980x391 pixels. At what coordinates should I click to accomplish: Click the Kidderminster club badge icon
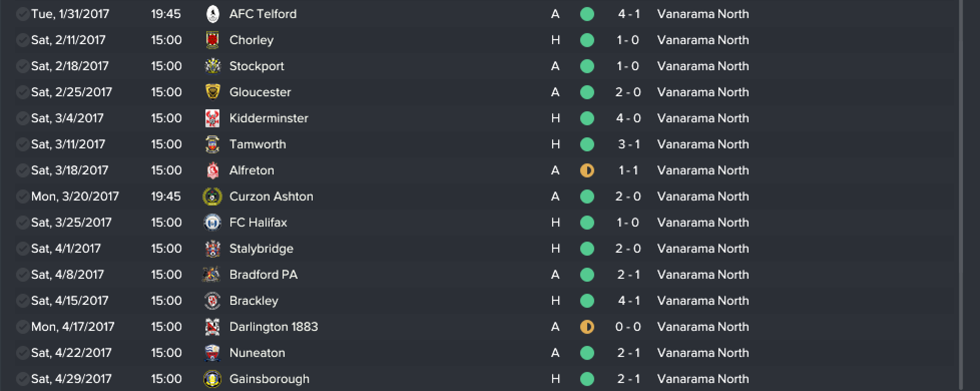[212, 118]
